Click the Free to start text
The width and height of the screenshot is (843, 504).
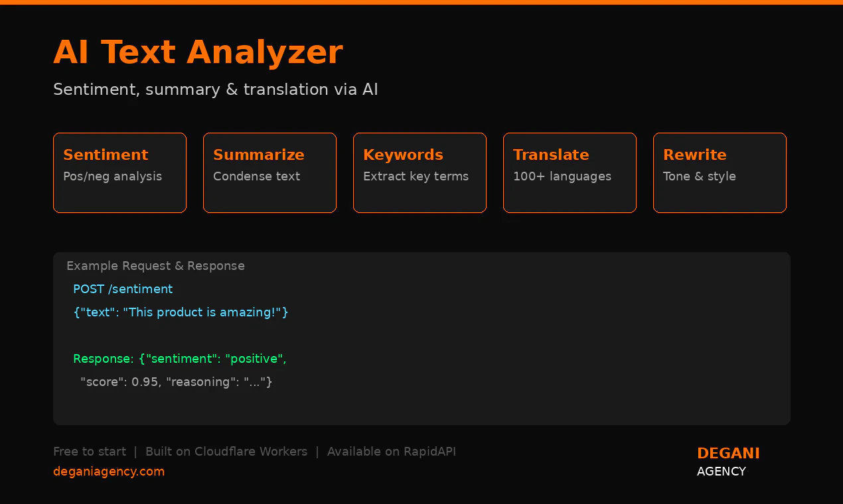point(90,452)
